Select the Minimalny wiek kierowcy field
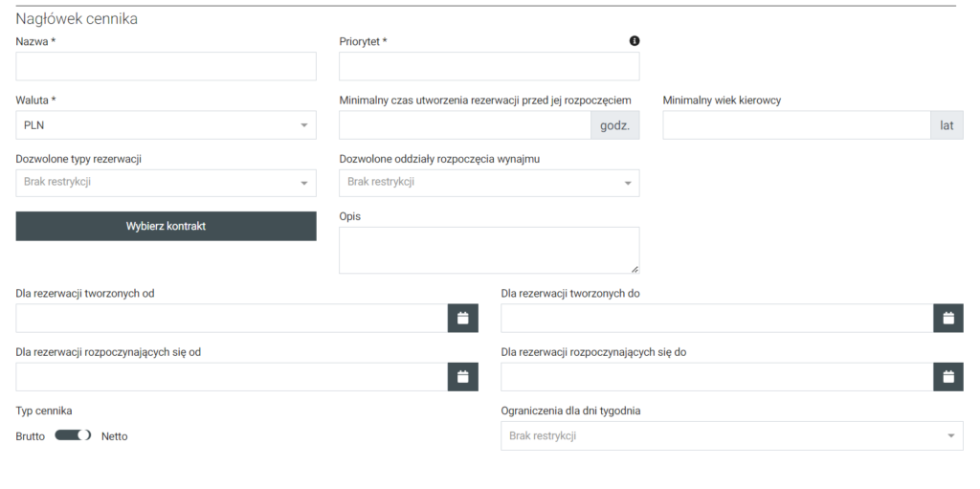 coord(796,125)
